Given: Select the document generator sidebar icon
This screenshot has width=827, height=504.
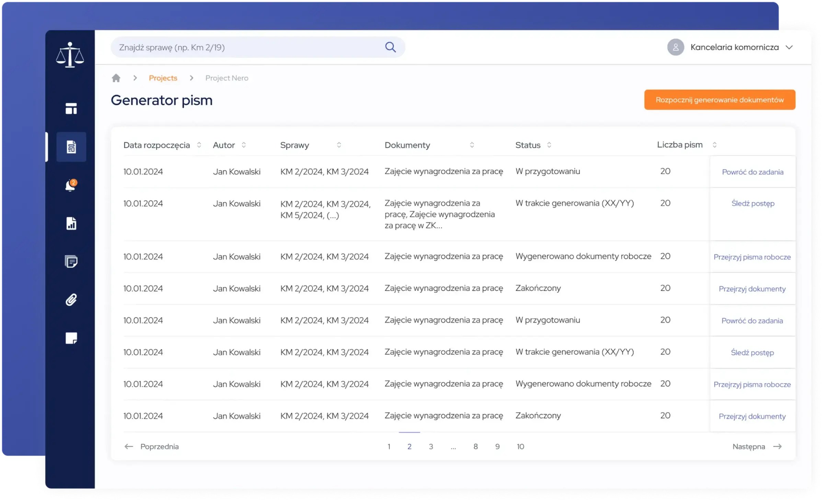Looking at the screenshot, I should click(x=71, y=147).
